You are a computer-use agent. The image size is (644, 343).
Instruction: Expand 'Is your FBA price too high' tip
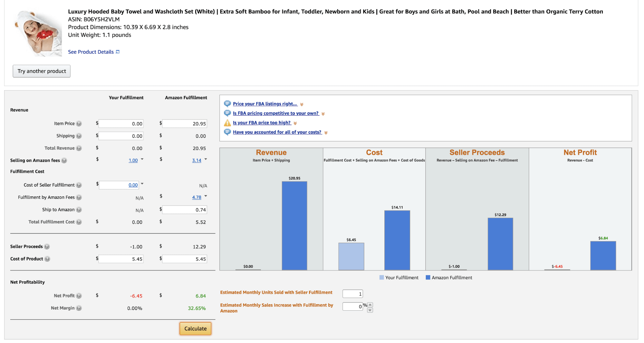[295, 123]
